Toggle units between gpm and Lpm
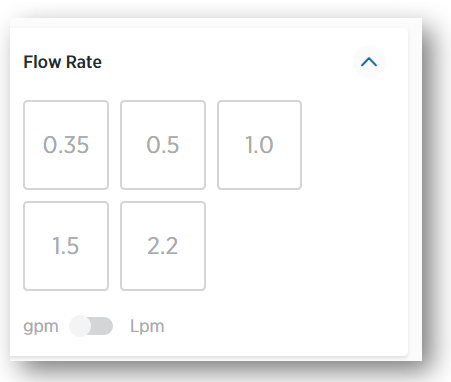Screen dimensions: 451x382 tap(91, 326)
